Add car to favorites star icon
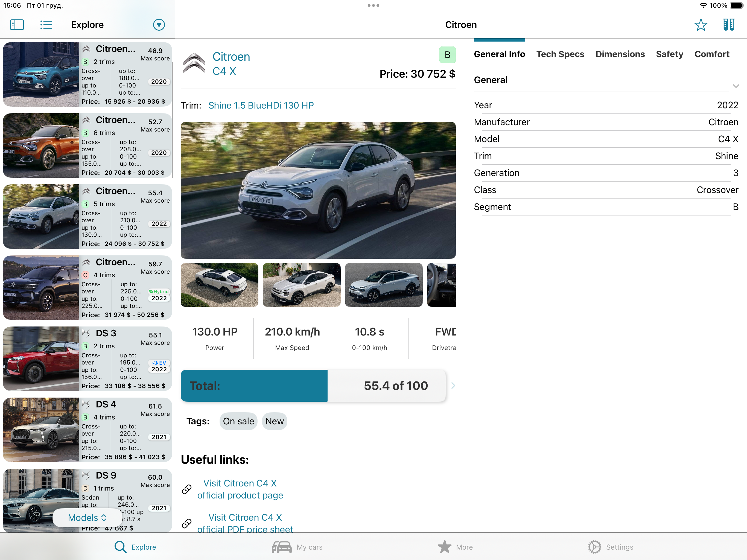Screen dimensions: 747x560 [x=701, y=25]
